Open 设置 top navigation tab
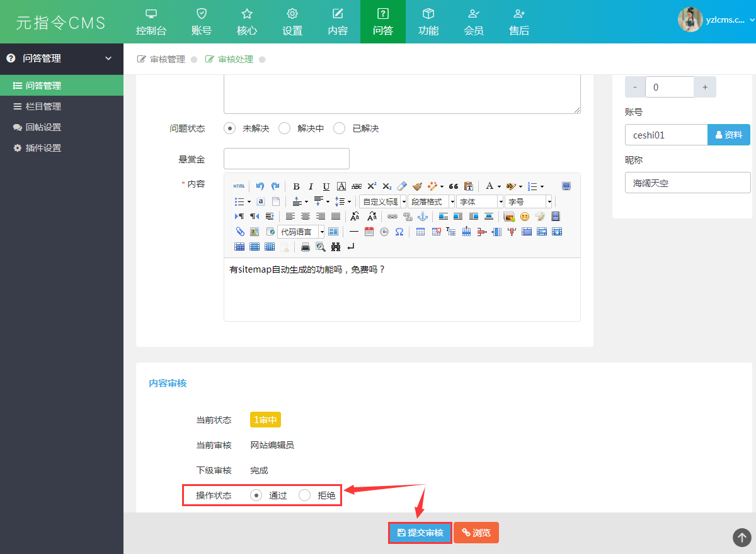This screenshot has width=756, height=554. (x=292, y=22)
